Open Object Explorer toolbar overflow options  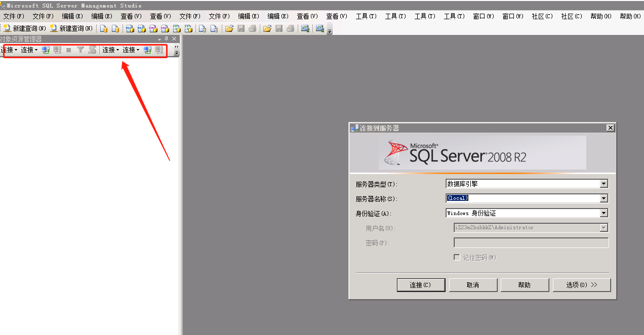(177, 50)
